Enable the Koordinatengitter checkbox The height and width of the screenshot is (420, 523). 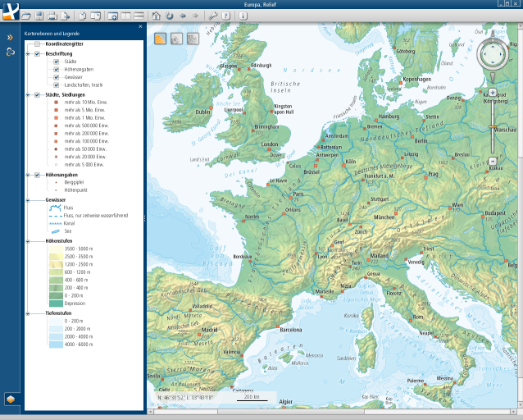37,43
